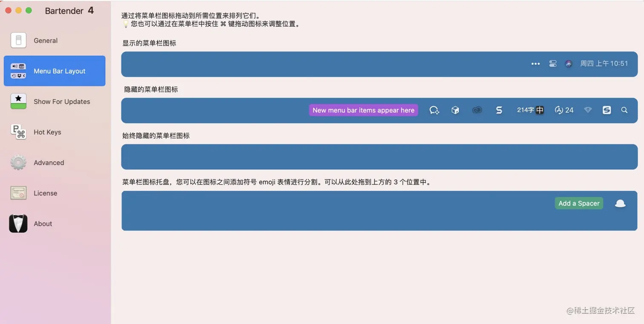View the License information panel
Viewport: 644px width, 324px height.
(46, 193)
